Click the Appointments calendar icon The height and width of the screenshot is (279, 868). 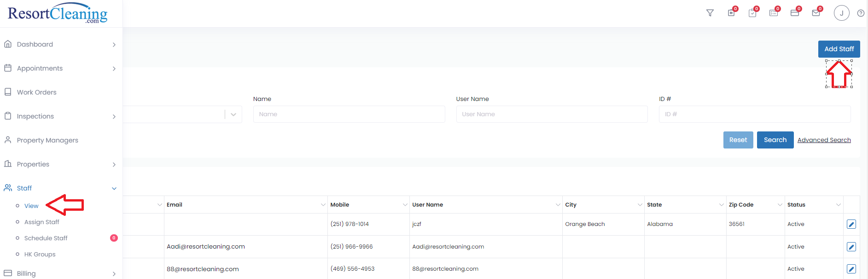pyautogui.click(x=8, y=68)
